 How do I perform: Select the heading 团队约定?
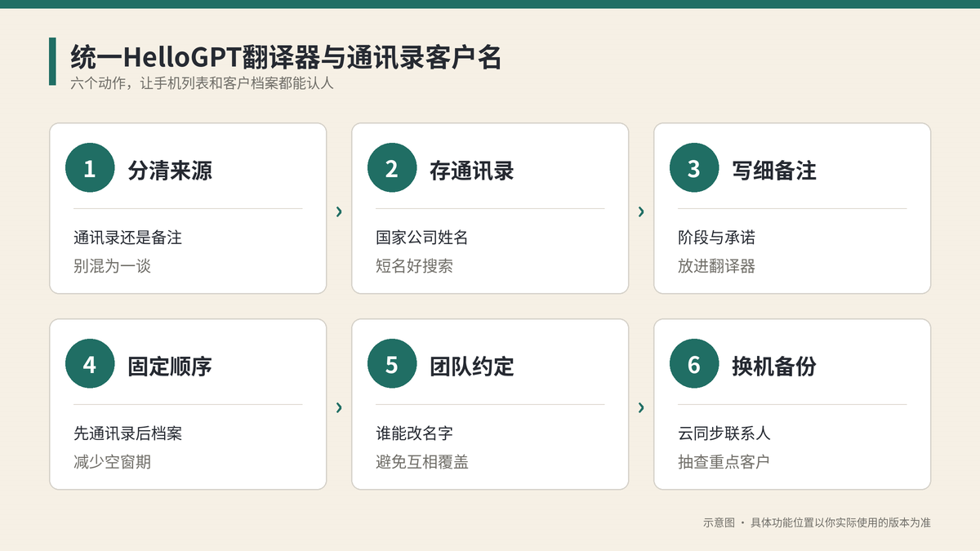(472, 366)
